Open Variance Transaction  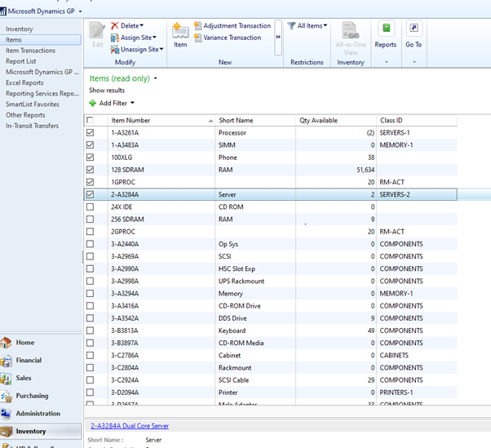228,38
